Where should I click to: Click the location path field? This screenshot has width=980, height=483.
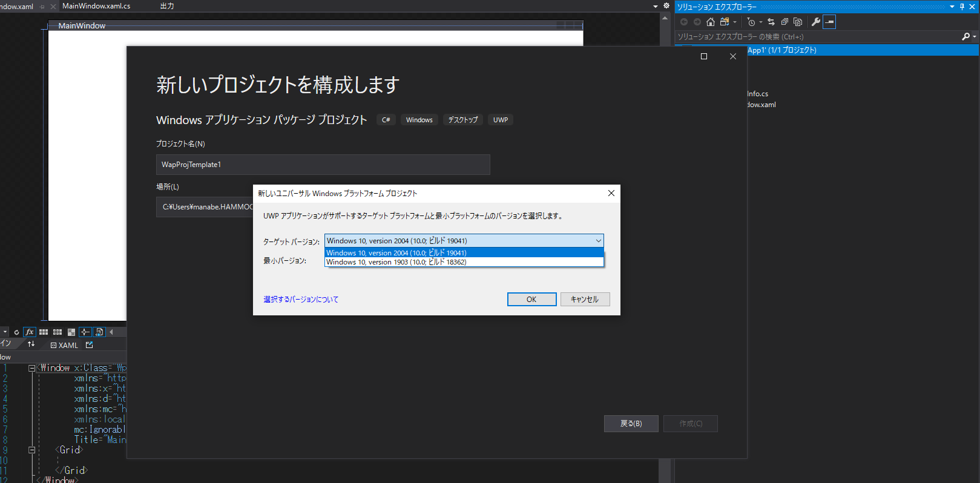[x=205, y=207]
